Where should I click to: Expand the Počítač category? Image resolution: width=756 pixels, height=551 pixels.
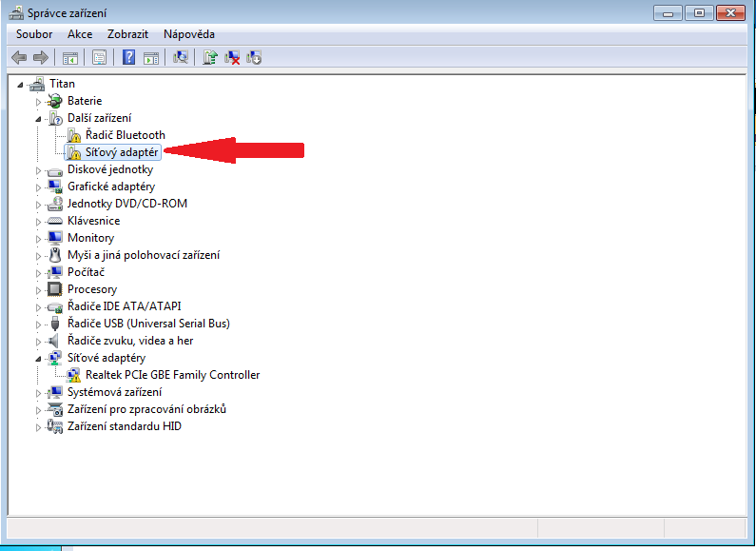pyautogui.click(x=39, y=273)
